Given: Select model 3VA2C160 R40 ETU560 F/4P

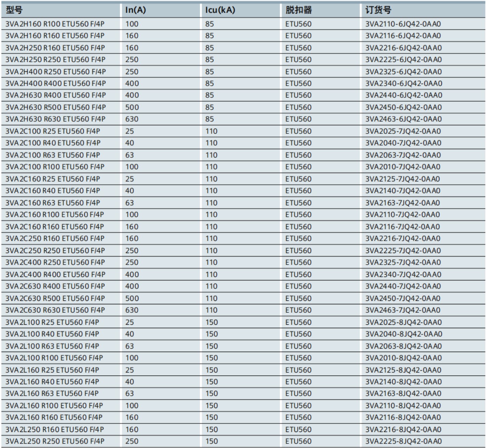Looking at the screenshot, I should point(53,191).
